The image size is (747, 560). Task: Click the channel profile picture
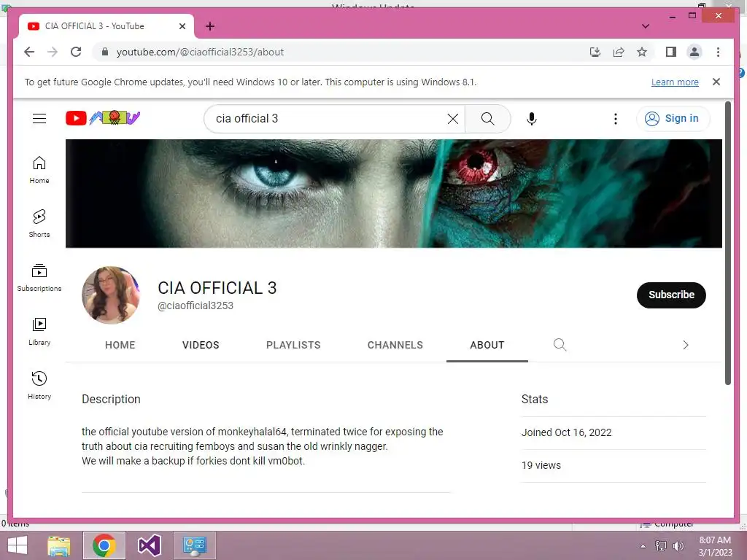[111, 295]
